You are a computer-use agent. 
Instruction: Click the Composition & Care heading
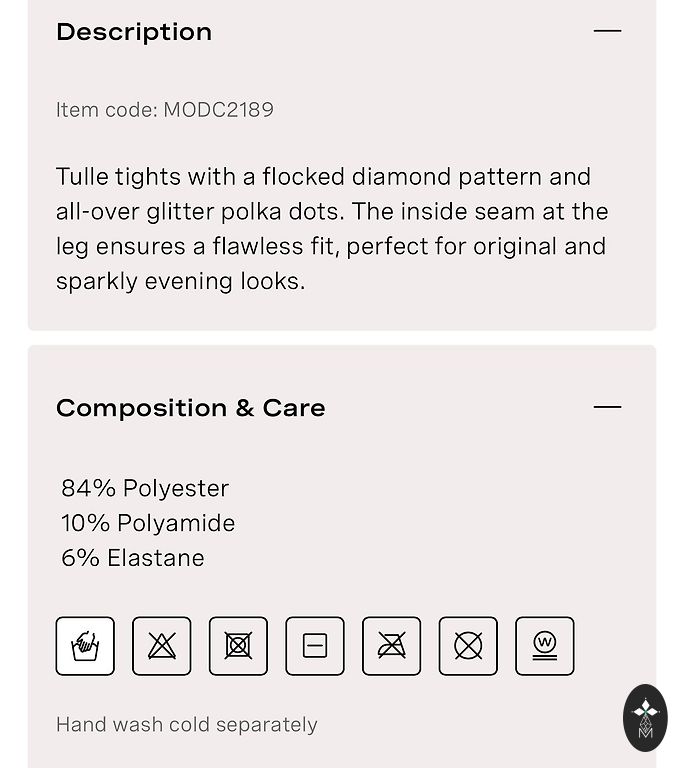pos(191,408)
